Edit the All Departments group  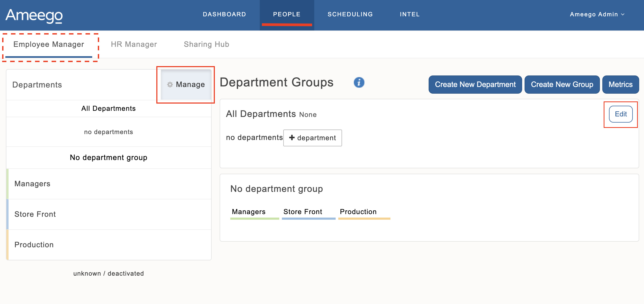coord(620,114)
